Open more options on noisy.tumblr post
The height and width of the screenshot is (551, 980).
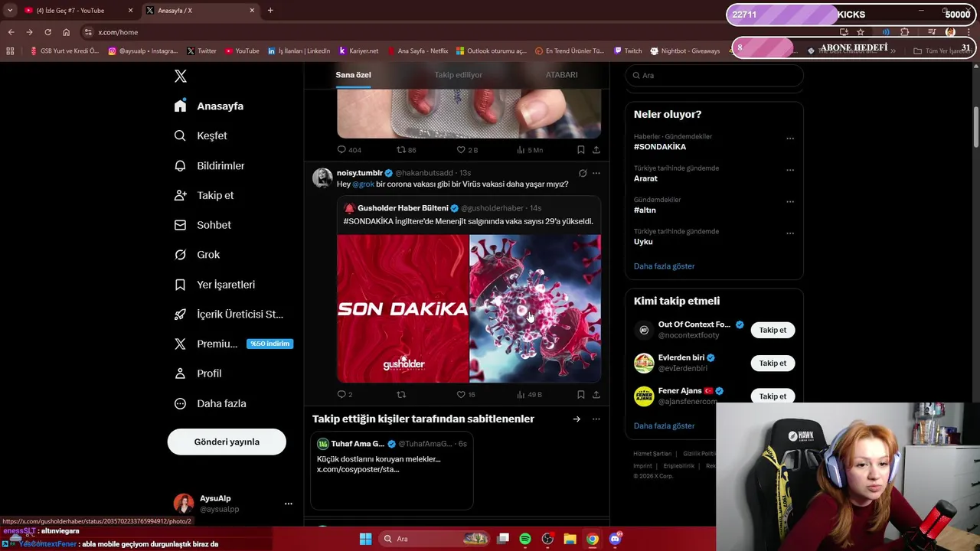(x=596, y=173)
